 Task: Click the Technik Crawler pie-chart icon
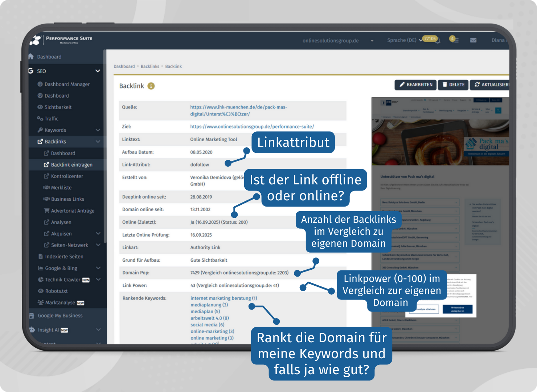[x=41, y=279]
